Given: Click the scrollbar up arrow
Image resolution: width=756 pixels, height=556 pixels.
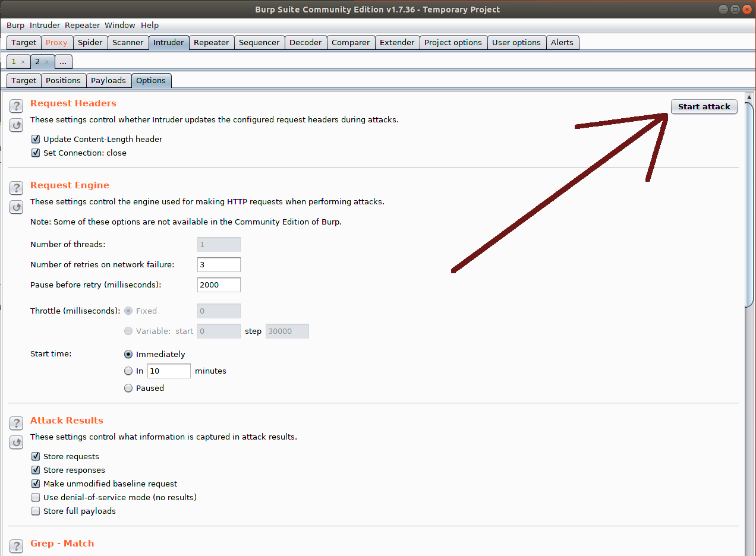Looking at the screenshot, I should coord(749,97).
